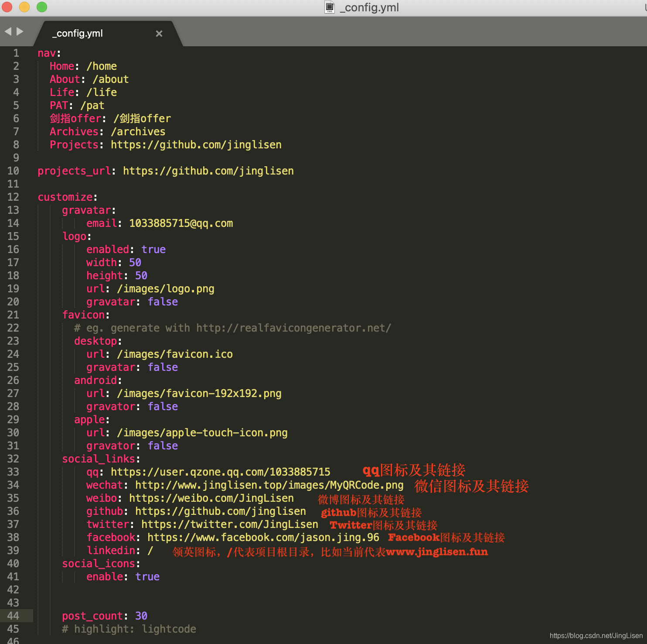
Task: Click the '/images/apple-touch-icon.png' value
Action: click(x=202, y=433)
